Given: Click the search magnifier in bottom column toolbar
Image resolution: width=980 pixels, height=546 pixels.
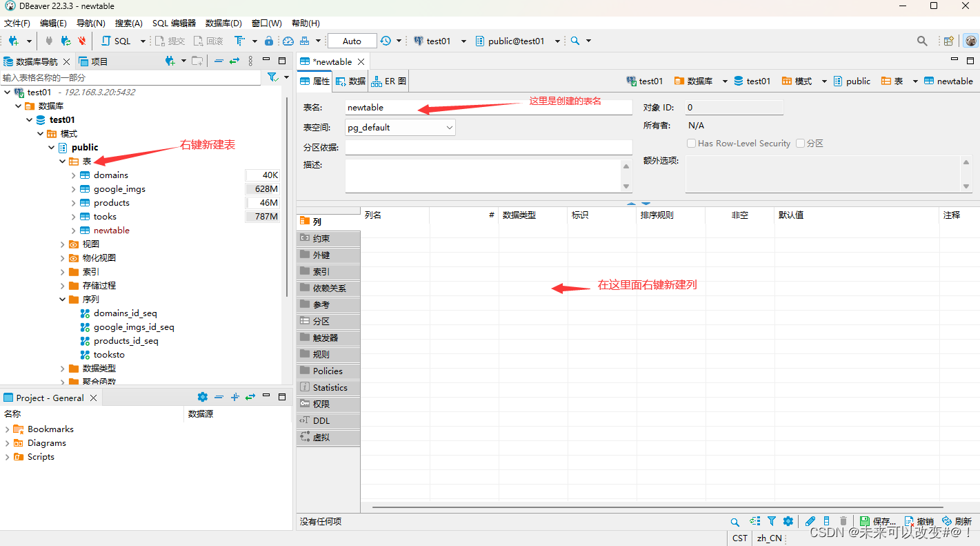Looking at the screenshot, I should (735, 522).
